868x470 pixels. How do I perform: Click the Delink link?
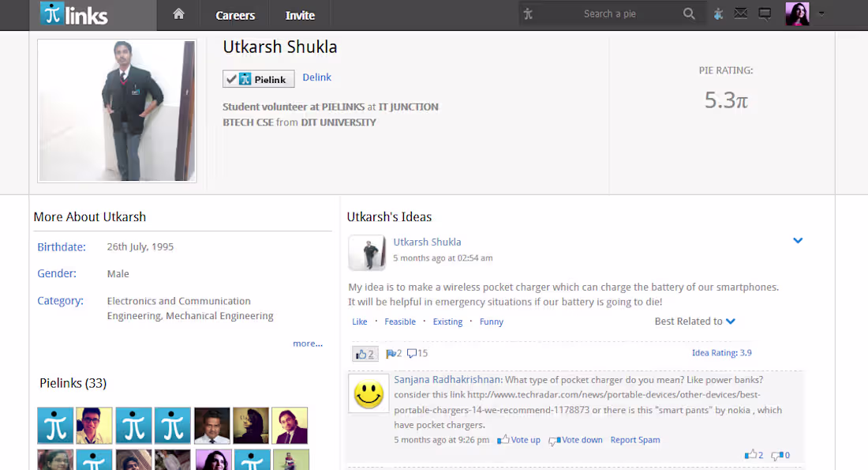click(316, 77)
